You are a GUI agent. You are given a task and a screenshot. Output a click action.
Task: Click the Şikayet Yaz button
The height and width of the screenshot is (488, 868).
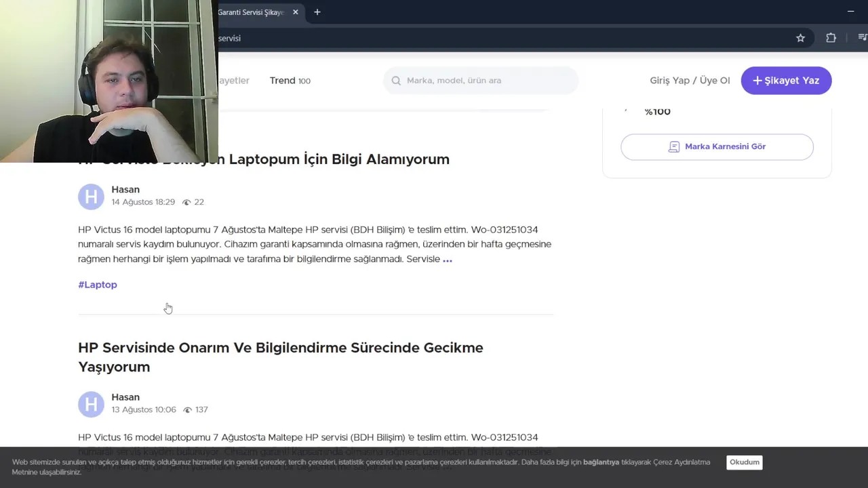(786, 81)
